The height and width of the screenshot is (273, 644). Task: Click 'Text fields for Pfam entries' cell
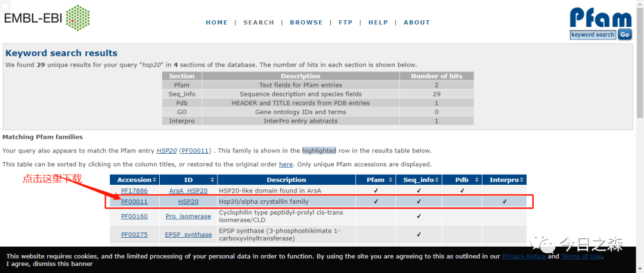(x=301, y=85)
